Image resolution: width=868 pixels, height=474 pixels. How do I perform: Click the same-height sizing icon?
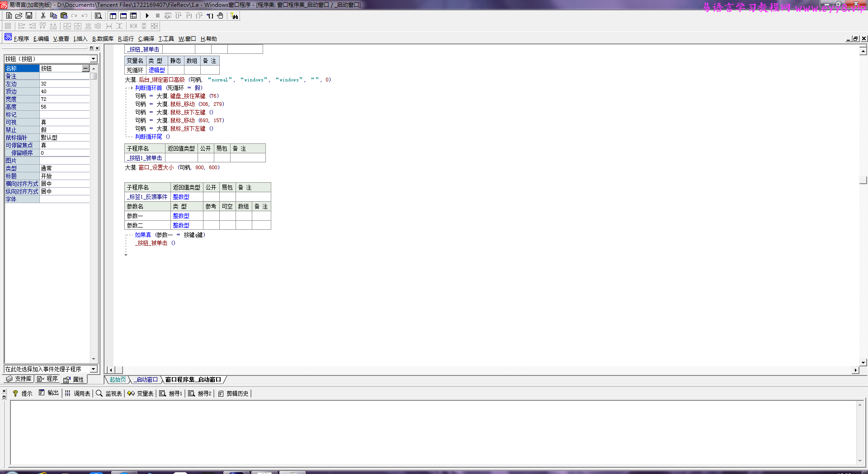(x=144, y=26)
